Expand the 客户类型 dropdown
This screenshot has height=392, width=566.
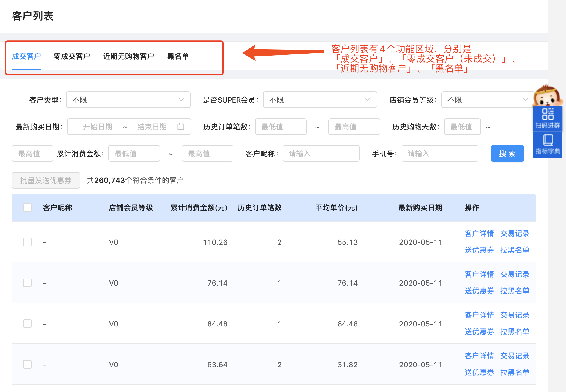(x=128, y=100)
